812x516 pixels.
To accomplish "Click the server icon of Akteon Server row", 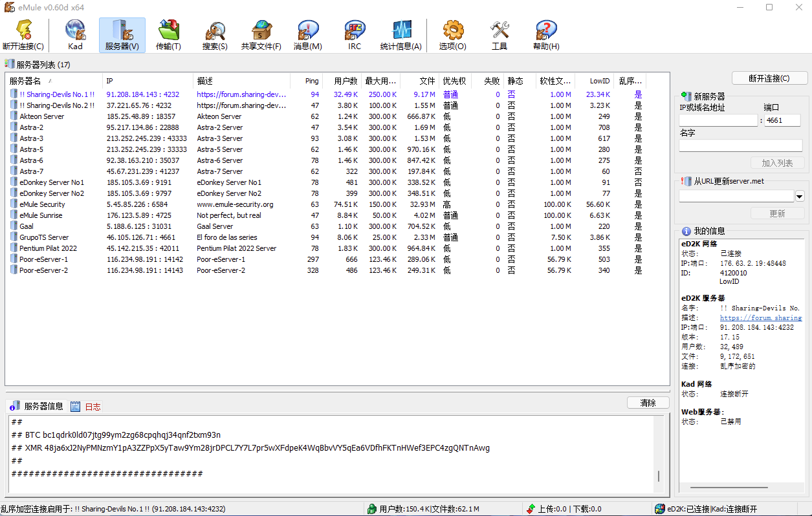I will pyautogui.click(x=14, y=116).
